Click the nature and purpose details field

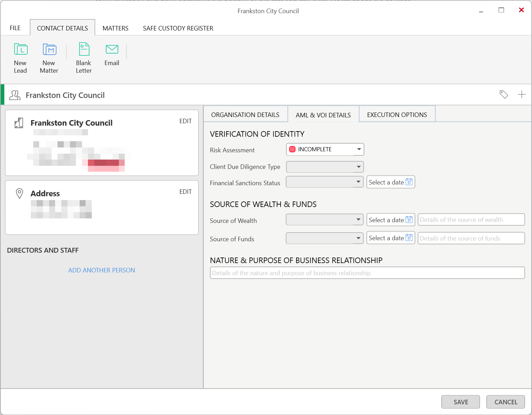[x=367, y=273]
